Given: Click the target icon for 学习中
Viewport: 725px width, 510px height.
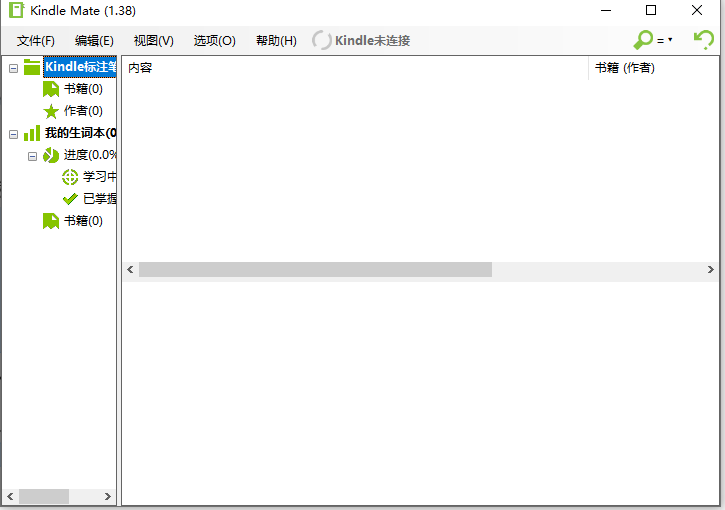Looking at the screenshot, I should 70,177.
